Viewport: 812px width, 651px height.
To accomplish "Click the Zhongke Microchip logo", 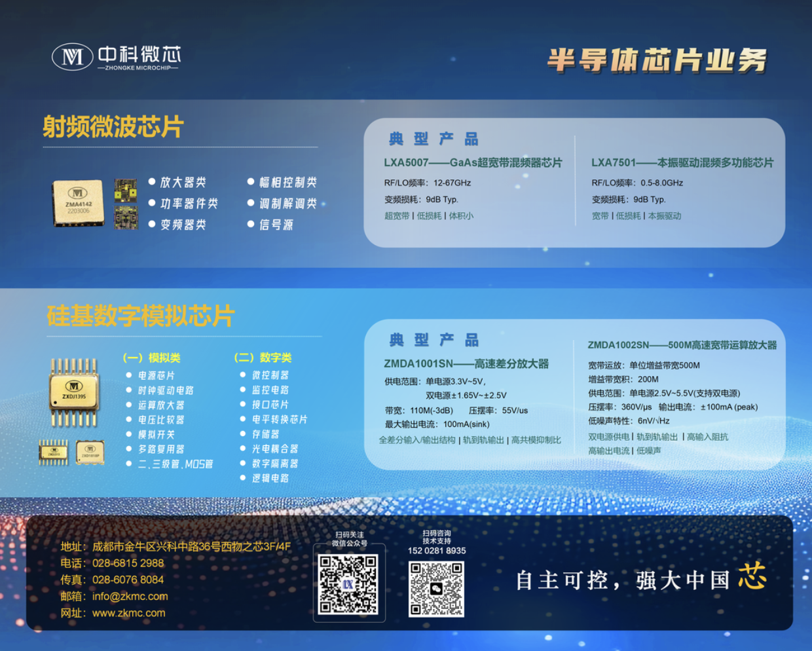I will [x=117, y=57].
